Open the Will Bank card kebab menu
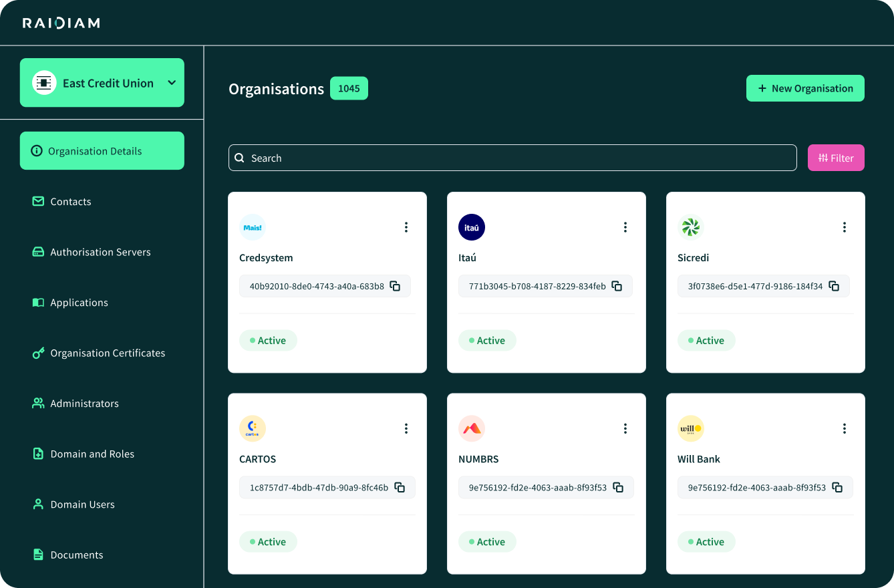This screenshot has width=894, height=588. pyautogui.click(x=844, y=428)
